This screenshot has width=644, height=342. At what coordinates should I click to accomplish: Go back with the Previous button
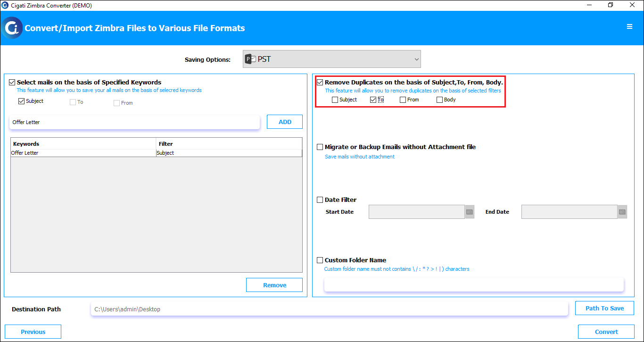33,332
